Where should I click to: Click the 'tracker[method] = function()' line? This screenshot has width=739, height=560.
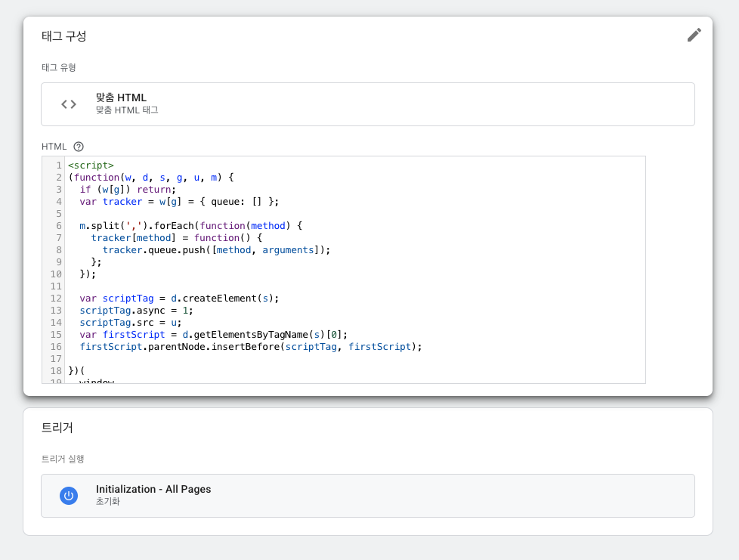pos(177,238)
